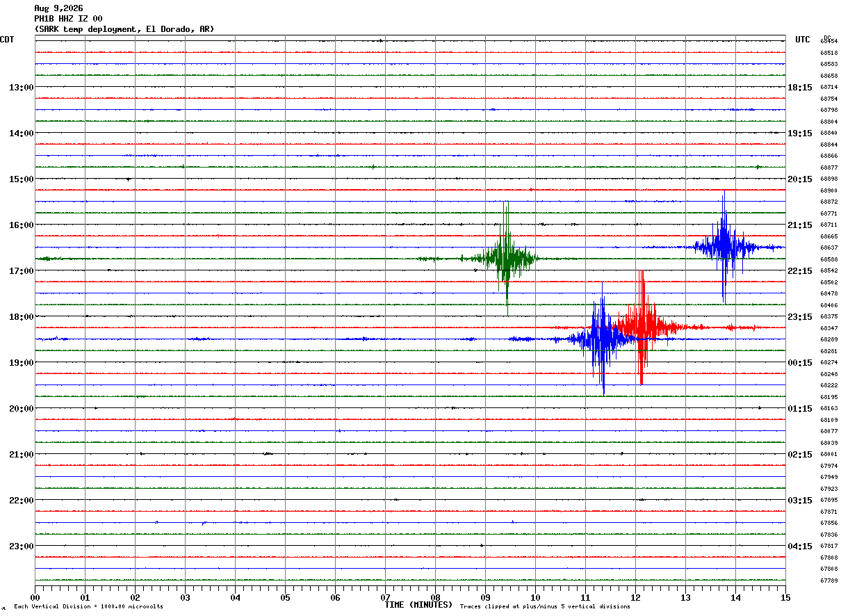Select minute axis tick label '07'
This screenshot has height=616, width=841.
click(x=385, y=597)
